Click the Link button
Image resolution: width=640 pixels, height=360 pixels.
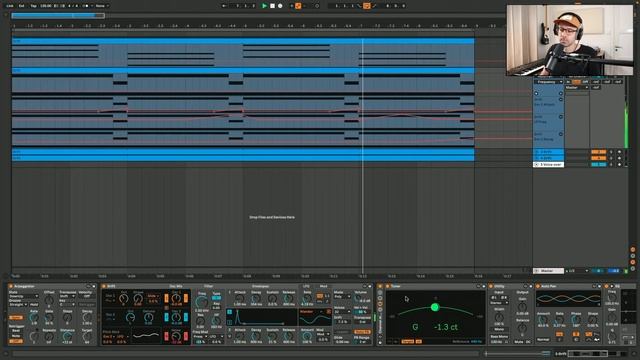pos(10,6)
